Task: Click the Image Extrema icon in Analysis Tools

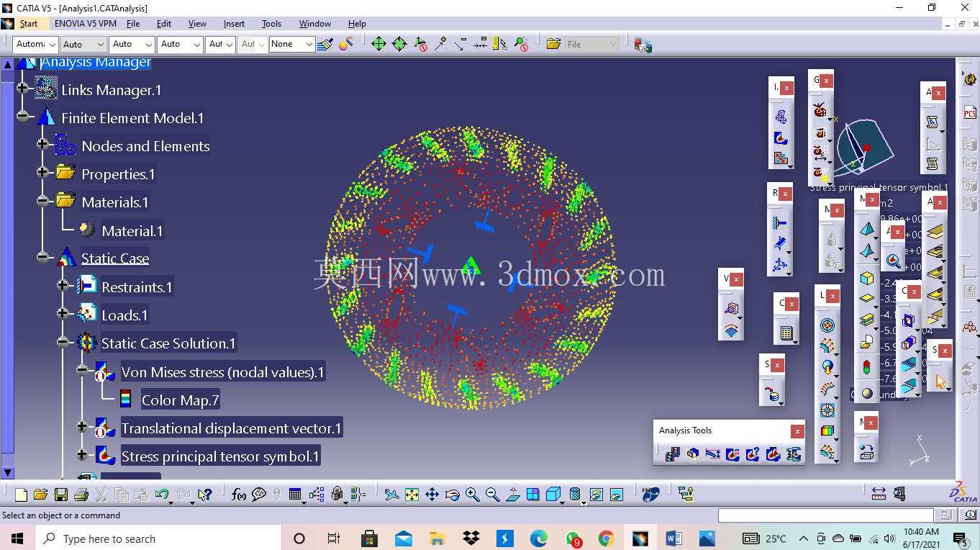Action: 733,454
